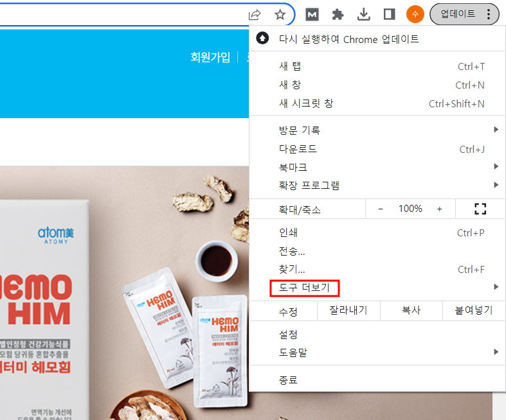Click 복사 in the edit row

click(x=411, y=310)
